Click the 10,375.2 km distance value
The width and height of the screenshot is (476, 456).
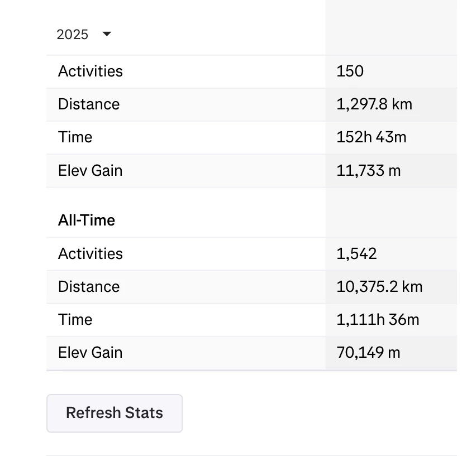click(x=379, y=287)
